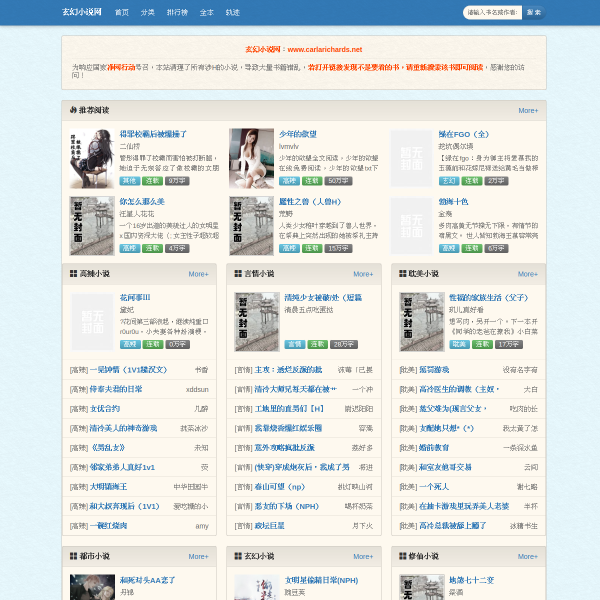This screenshot has width=600, height=600.
Task: Open 轨迹 in top navigation
Action: 233,13
